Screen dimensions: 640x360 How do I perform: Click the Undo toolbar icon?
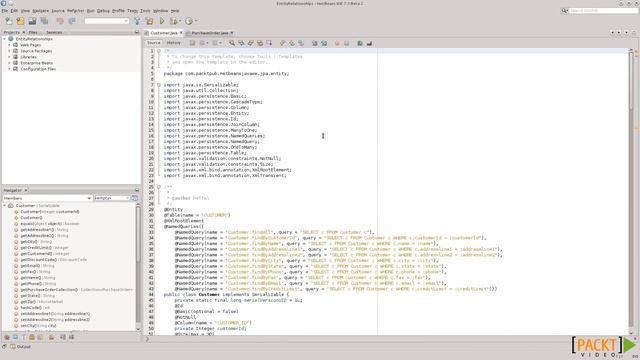60,21
